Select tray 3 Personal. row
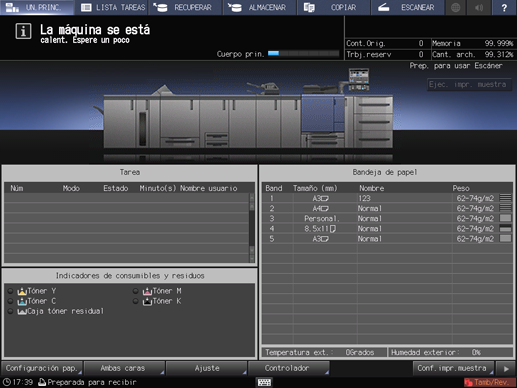 coord(387,219)
